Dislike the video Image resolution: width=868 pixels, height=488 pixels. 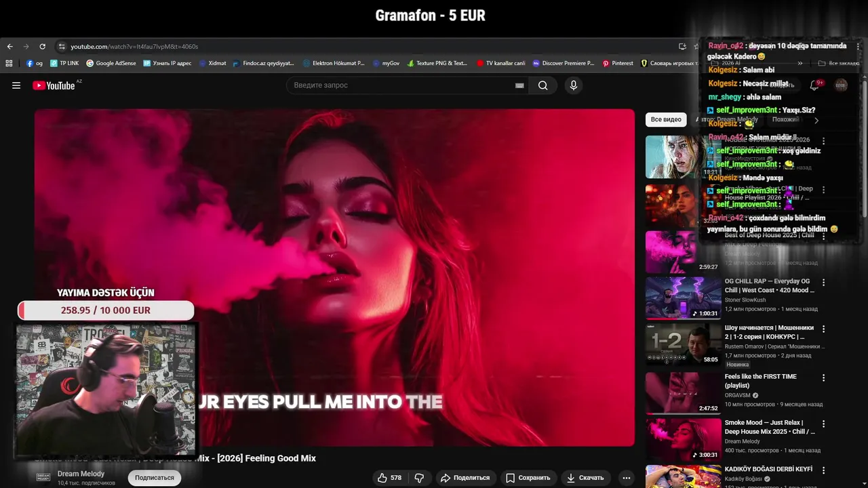point(419,478)
